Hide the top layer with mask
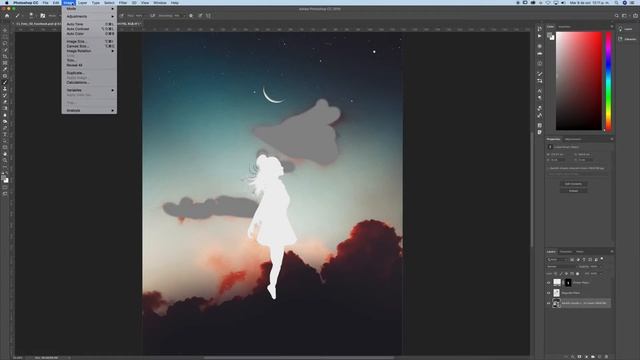 point(549,282)
